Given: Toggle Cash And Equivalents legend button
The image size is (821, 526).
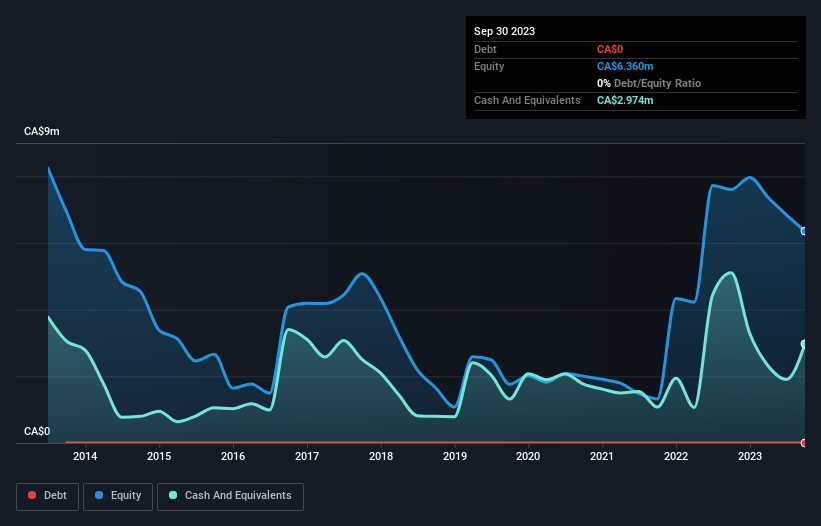Looking at the screenshot, I should tap(230, 496).
